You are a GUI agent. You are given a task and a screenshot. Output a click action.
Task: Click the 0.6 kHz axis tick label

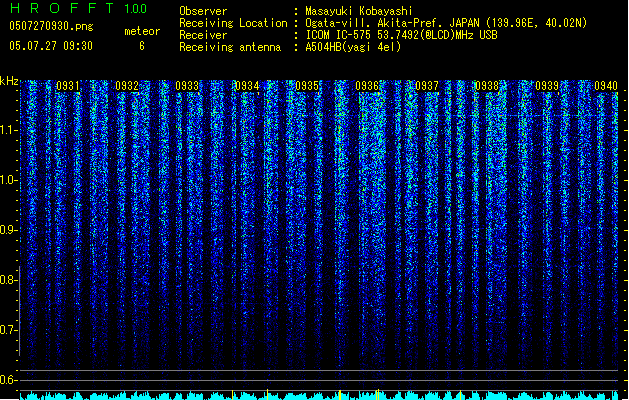click(x=8, y=380)
